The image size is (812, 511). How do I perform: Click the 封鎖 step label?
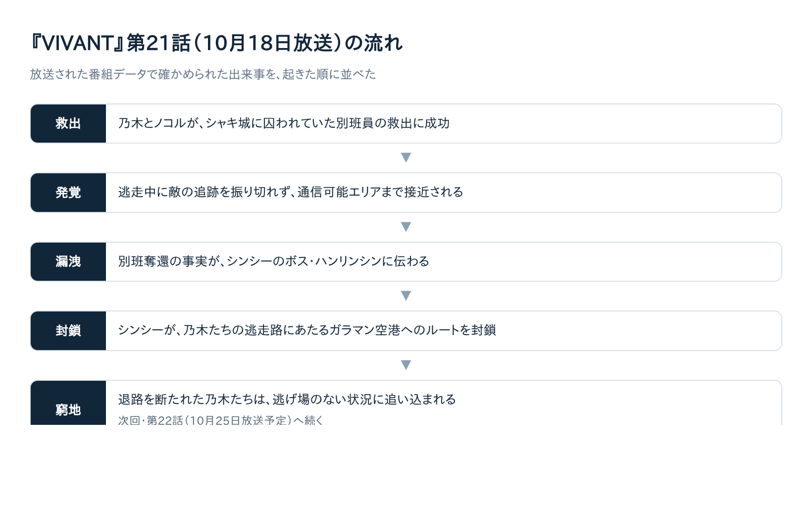[68, 331]
